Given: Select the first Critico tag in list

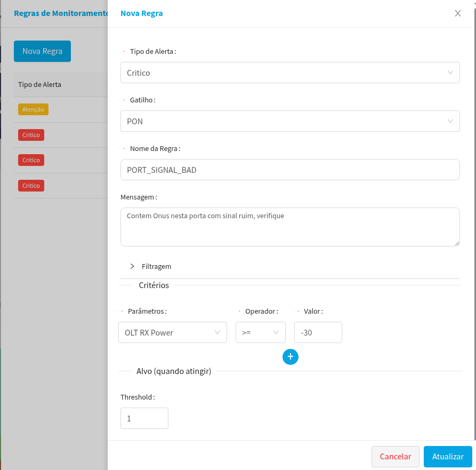Looking at the screenshot, I should [31, 135].
